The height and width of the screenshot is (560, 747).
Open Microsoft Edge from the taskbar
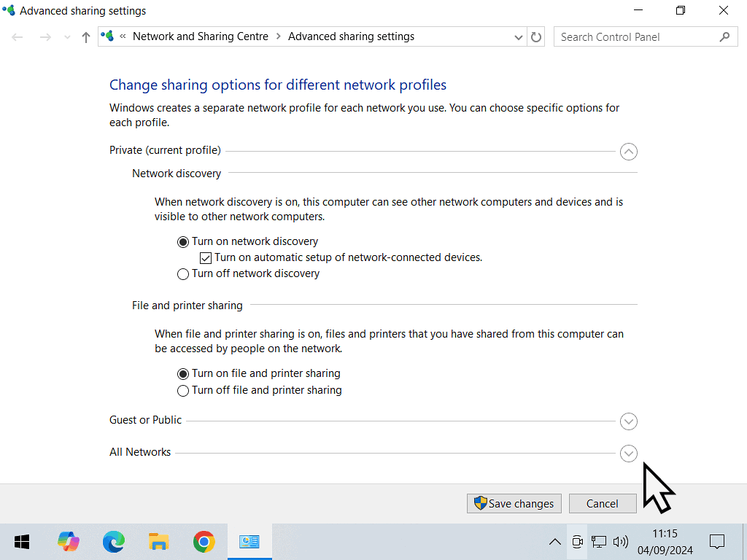pyautogui.click(x=113, y=542)
